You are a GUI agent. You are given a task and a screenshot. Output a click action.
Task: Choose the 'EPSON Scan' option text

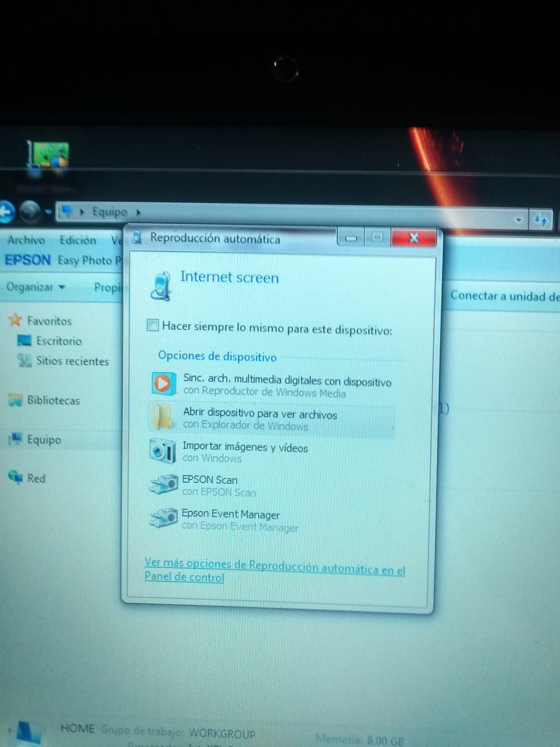pyautogui.click(x=210, y=480)
